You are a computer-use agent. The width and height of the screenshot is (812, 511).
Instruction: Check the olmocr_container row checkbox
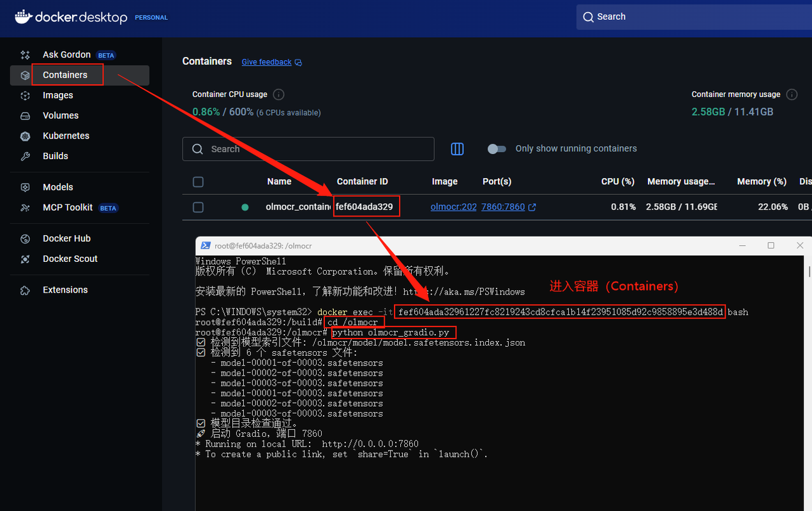click(x=198, y=208)
